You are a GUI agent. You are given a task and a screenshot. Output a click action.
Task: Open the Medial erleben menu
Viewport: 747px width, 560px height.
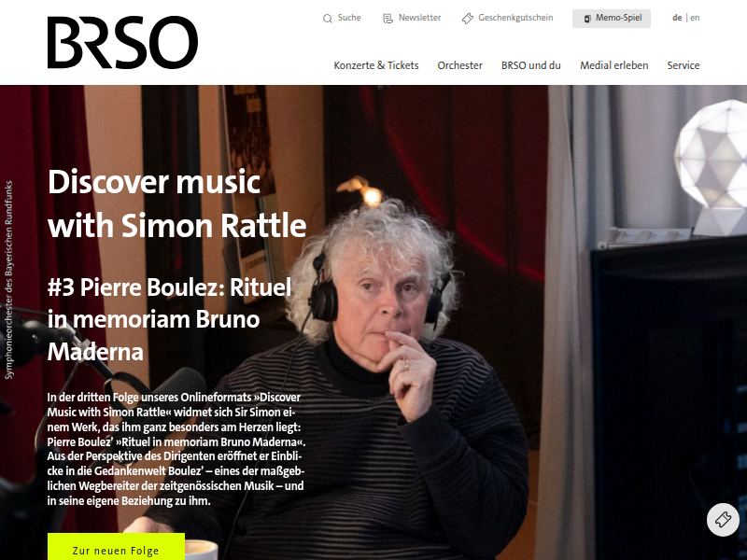coord(613,65)
